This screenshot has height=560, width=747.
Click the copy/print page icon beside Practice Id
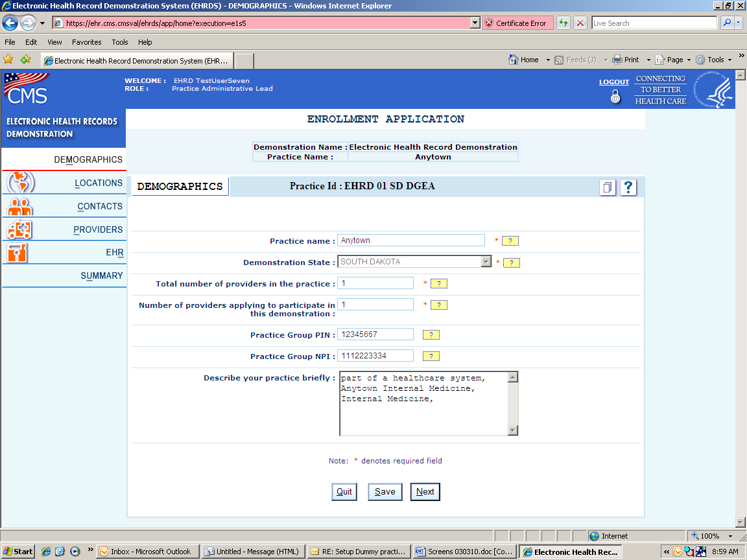pyautogui.click(x=608, y=187)
